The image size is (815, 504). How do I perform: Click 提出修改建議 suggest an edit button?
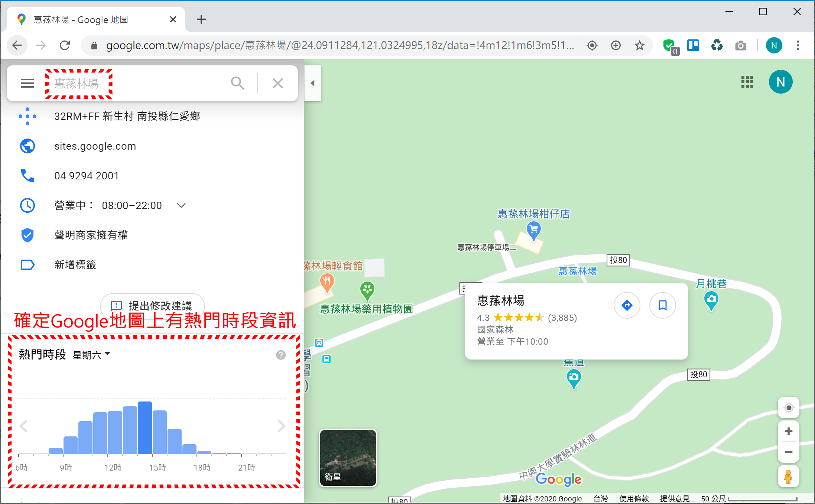pos(152,306)
